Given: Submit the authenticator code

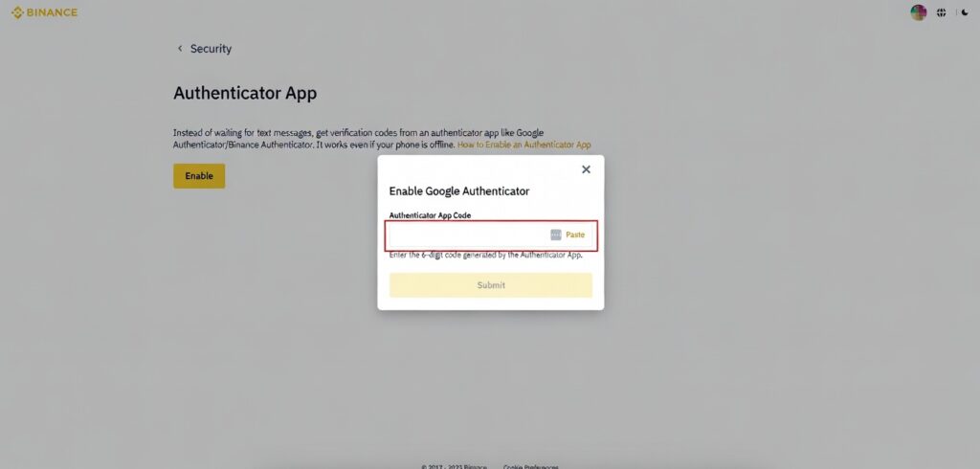Looking at the screenshot, I should 491,285.
